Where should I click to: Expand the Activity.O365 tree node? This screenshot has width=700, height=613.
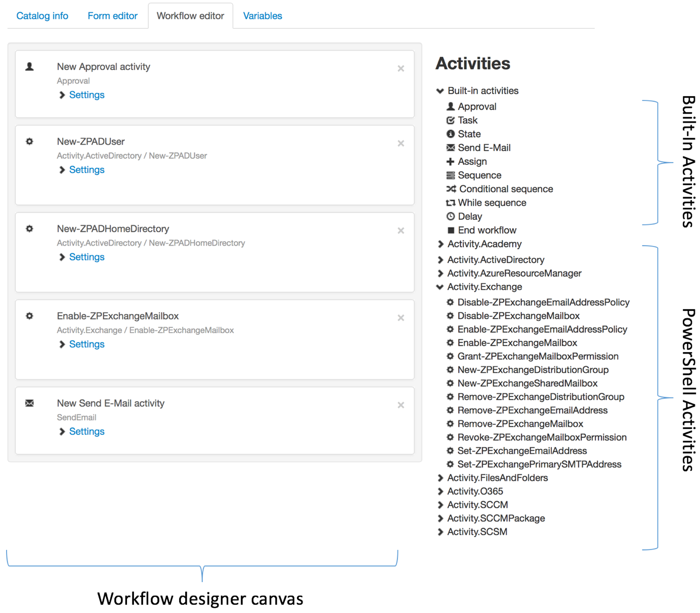[x=440, y=492]
